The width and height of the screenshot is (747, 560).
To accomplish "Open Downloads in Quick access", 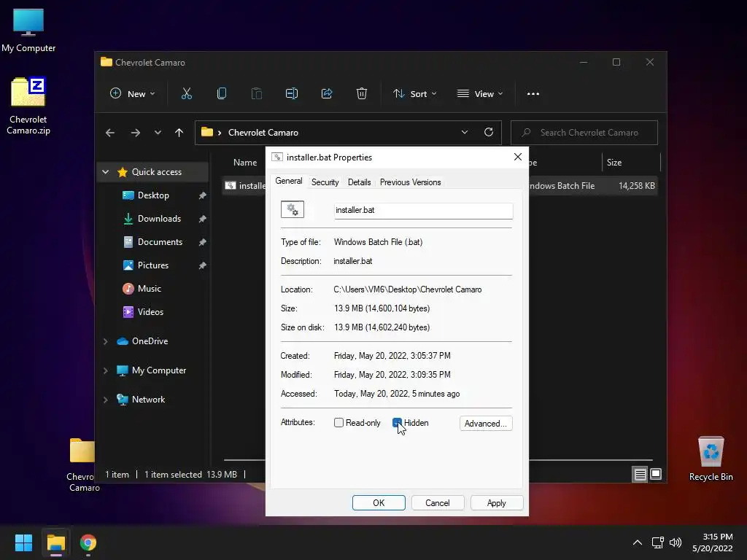I will tap(159, 219).
